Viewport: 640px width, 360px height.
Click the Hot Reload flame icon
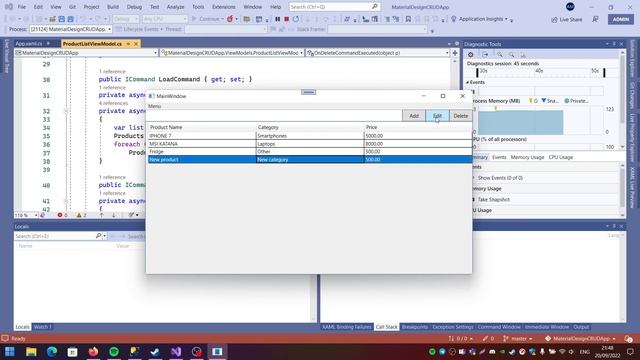230,19
